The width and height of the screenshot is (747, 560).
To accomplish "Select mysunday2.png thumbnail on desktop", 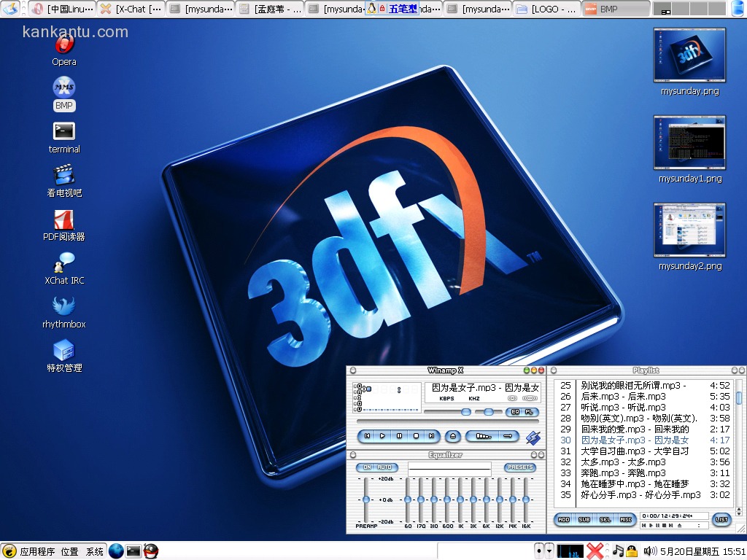I will (689, 237).
